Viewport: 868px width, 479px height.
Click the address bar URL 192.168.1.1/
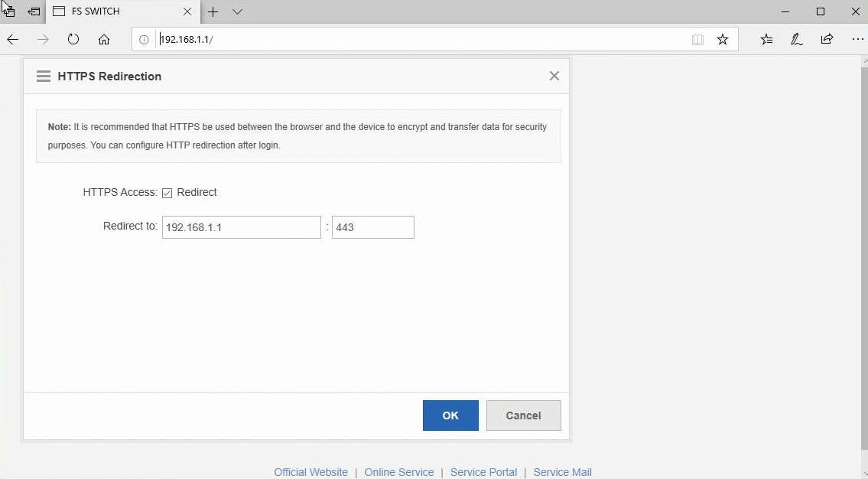(x=186, y=39)
